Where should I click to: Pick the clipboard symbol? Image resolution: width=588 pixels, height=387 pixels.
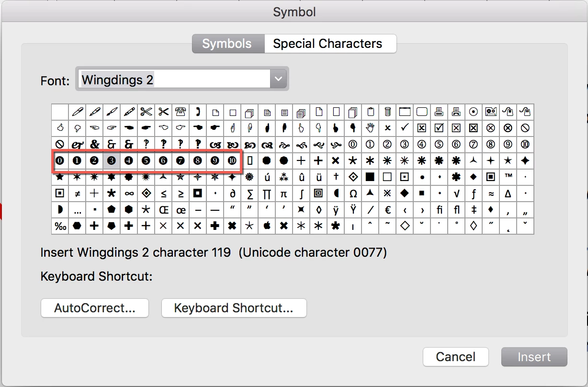[x=370, y=113]
